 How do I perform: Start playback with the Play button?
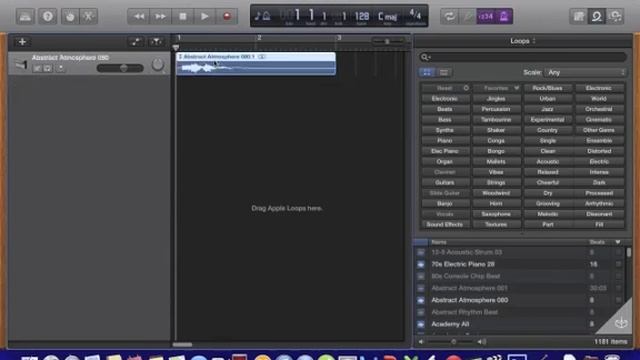click(x=204, y=16)
